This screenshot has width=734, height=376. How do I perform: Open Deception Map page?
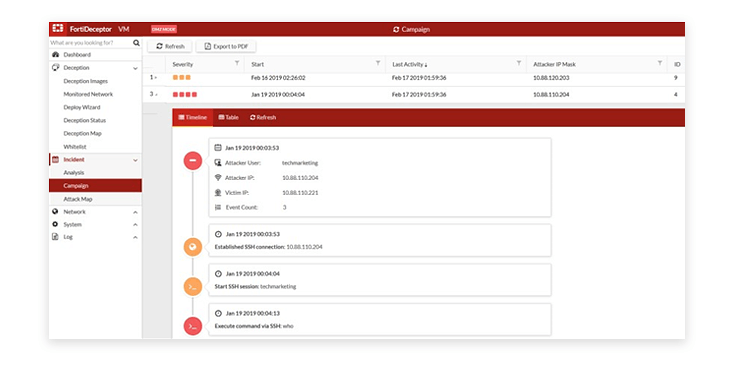point(82,133)
